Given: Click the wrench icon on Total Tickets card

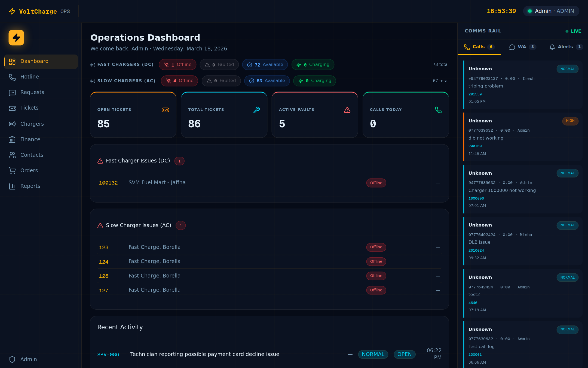Looking at the screenshot, I should [x=256, y=110].
